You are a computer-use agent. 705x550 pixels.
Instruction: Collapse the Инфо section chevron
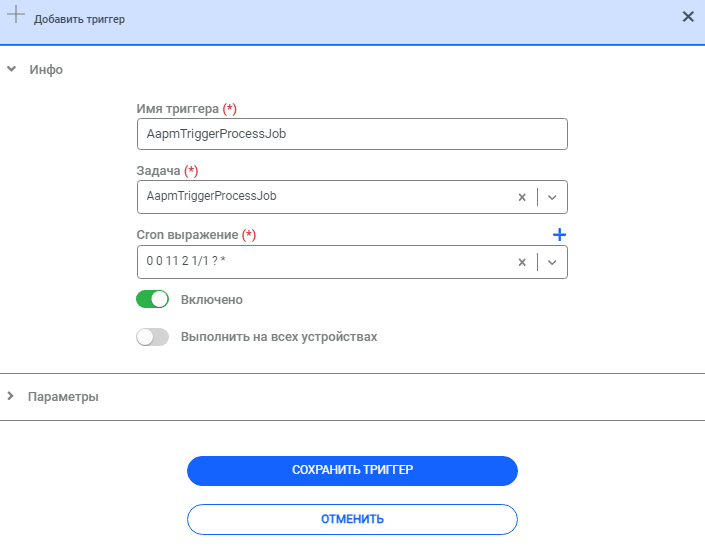(12, 69)
